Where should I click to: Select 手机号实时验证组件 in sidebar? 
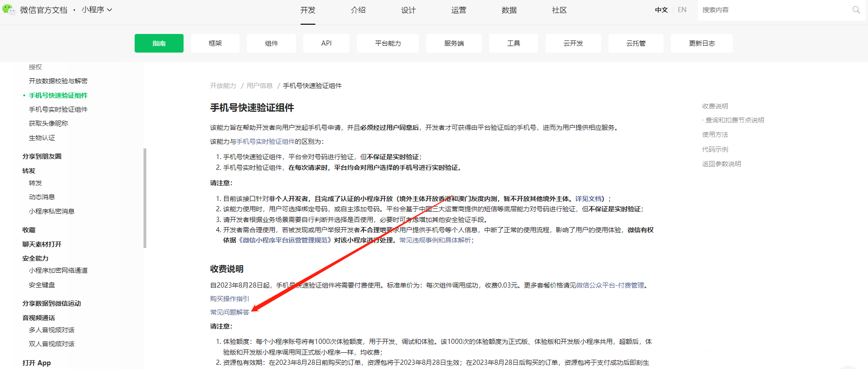coord(58,109)
